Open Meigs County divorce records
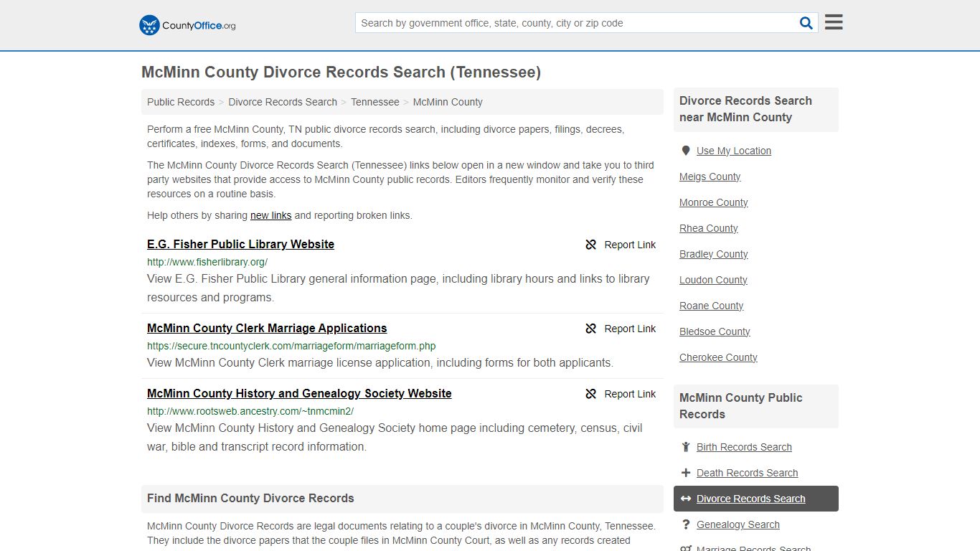This screenshot has width=980, height=551. coord(710,176)
